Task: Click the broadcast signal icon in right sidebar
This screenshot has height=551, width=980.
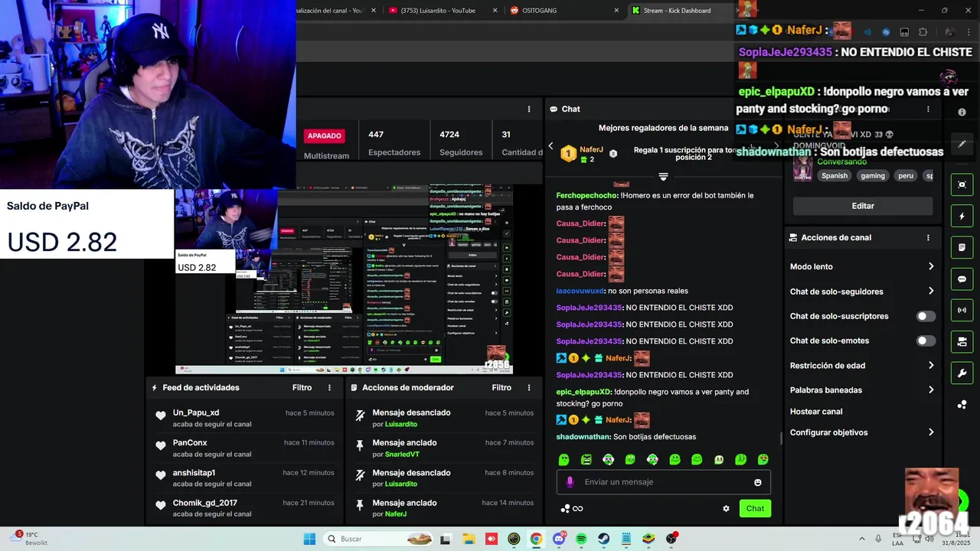Action: (x=962, y=310)
